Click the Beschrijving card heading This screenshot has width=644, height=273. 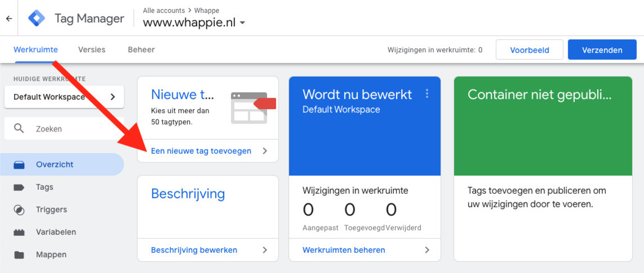click(x=188, y=193)
